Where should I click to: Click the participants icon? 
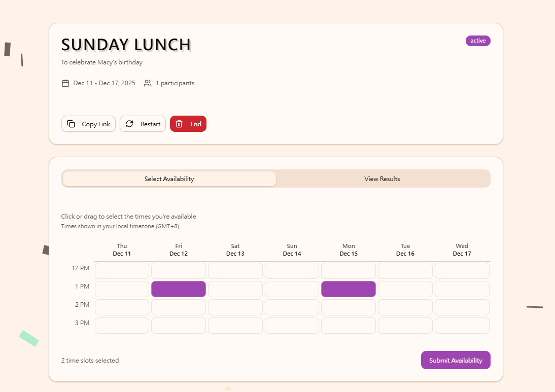pyautogui.click(x=147, y=83)
